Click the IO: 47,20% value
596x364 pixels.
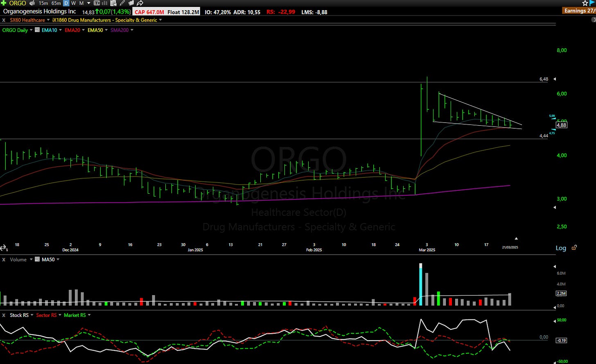pos(218,12)
